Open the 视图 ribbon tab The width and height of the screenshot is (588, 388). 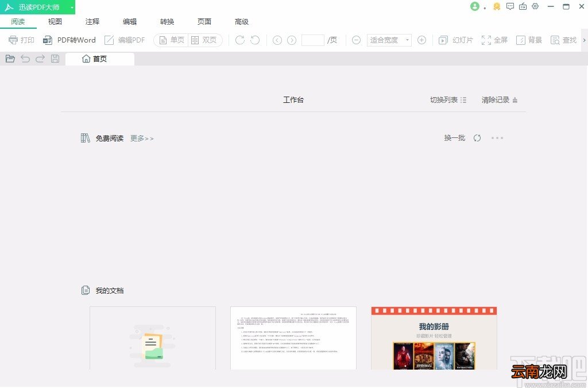coord(55,21)
